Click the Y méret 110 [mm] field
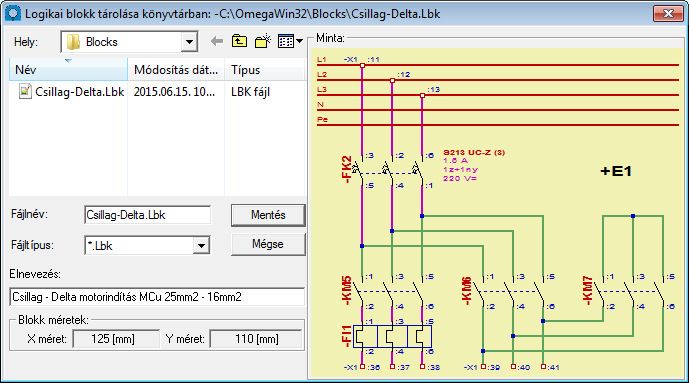689x383 pixels. (x=256, y=339)
